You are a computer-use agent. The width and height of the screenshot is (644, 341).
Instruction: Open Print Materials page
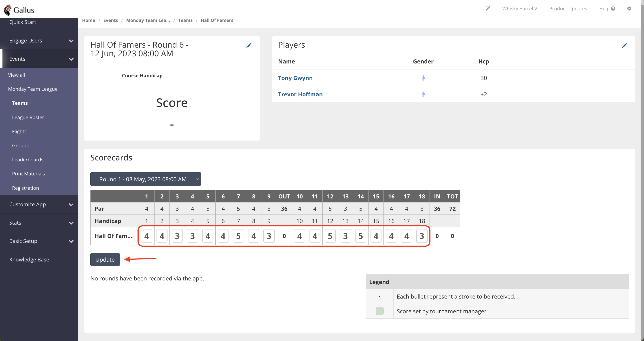click(28, 174)
